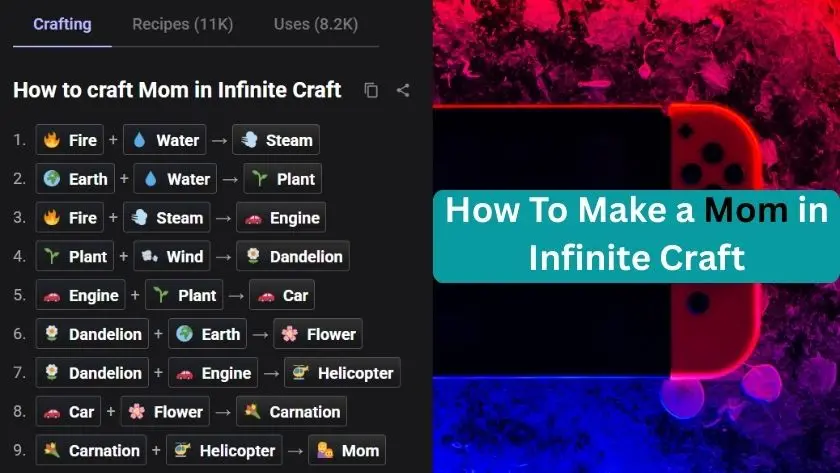Open the final Mom result chip
The height and width of the screenshot is (473, 840).
(x=347, y=451)
